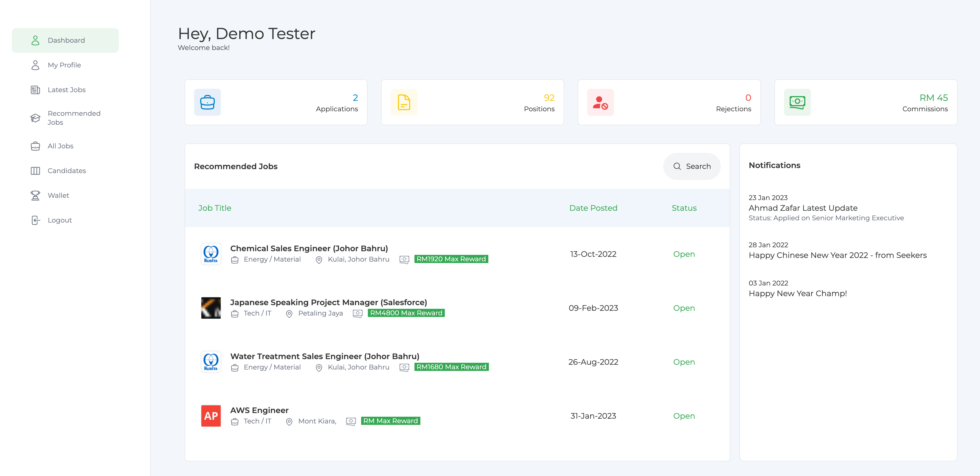Open the AWS Engineer job listing

(x=259, y=410)
